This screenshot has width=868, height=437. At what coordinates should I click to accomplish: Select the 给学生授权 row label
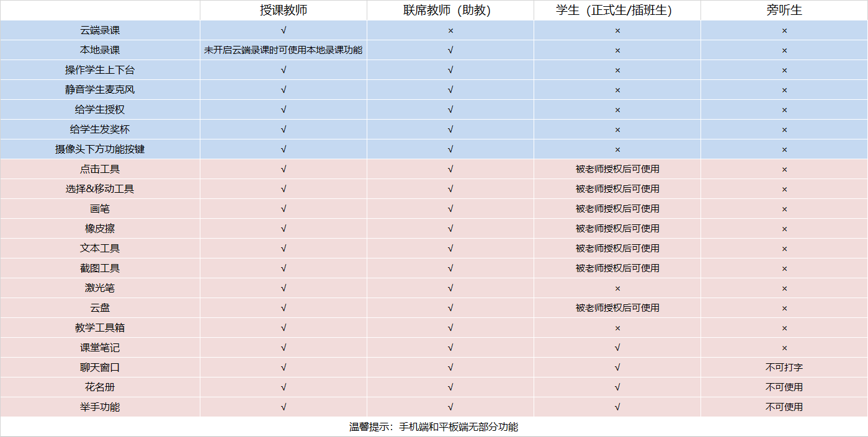(x=100, y=110)
